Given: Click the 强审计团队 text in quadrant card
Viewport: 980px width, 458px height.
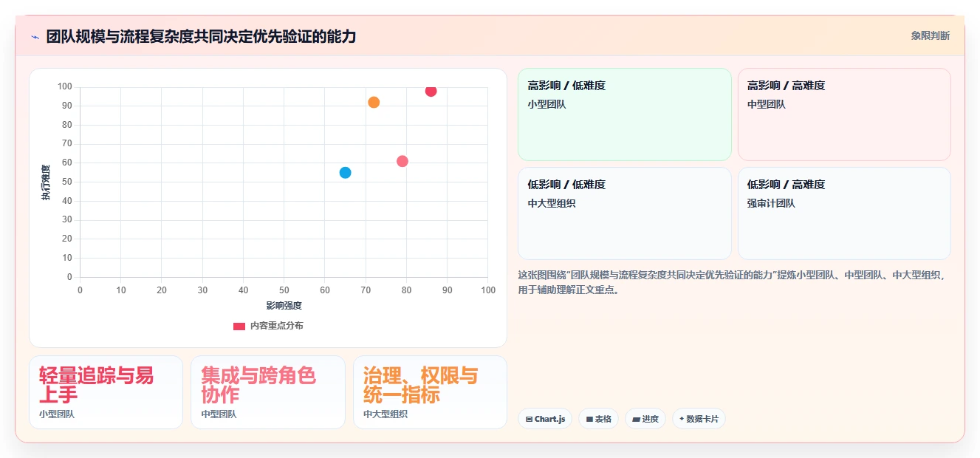Looking at the screenshot, I should (x=771, y=203).
